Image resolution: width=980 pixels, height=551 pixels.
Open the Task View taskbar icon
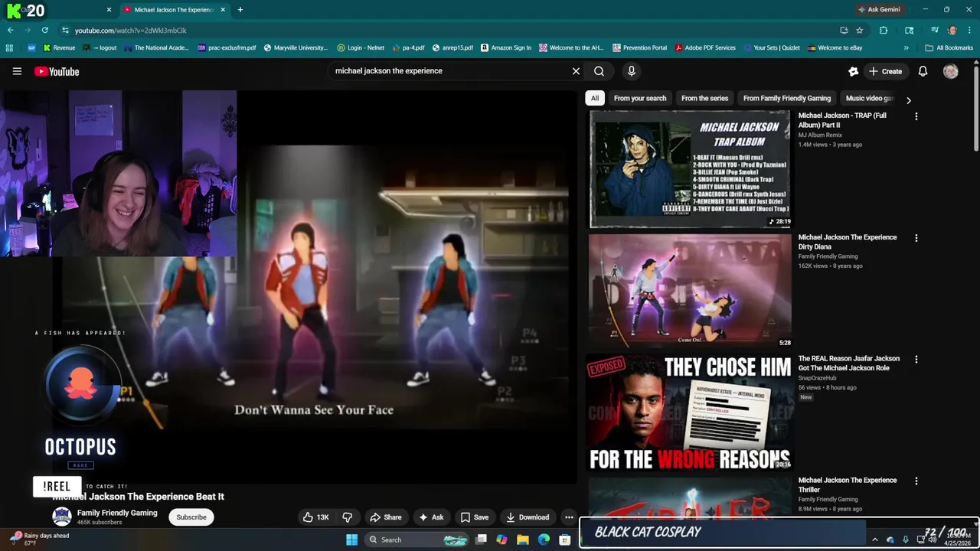481,540
